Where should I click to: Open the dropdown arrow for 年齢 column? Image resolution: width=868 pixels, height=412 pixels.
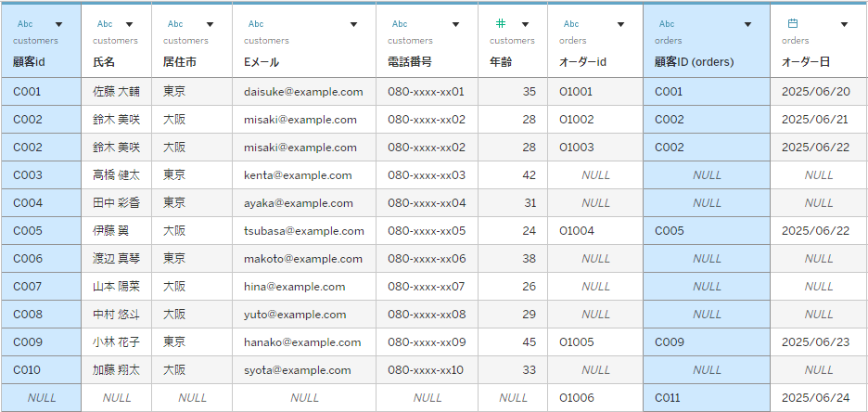pos(525,24)
